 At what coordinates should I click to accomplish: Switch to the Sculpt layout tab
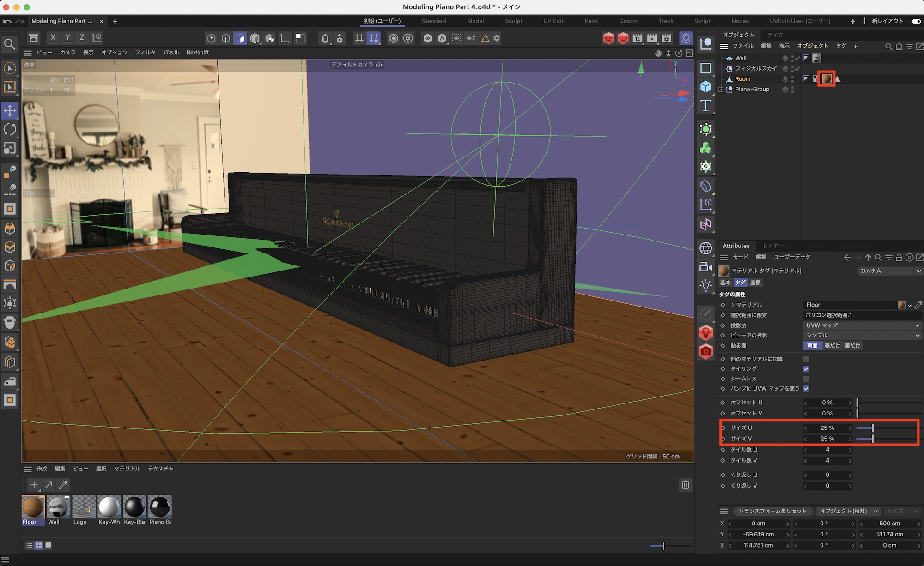tap(513, 21)
